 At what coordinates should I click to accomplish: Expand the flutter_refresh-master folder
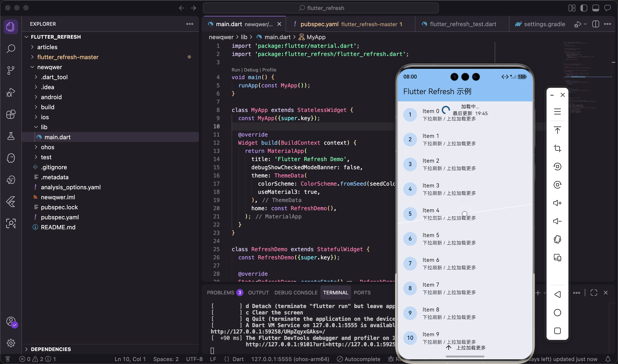[68, 57]
